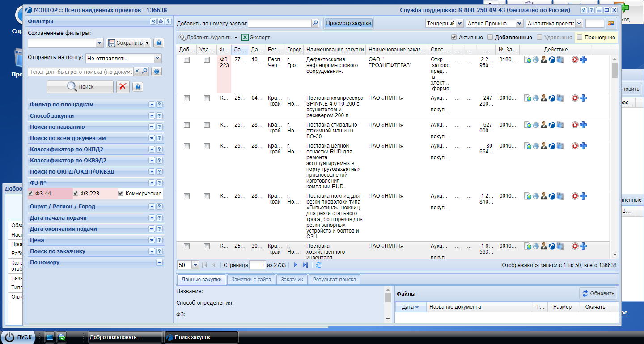This screenshot has width=644, height=344.
Task: Expand the Классификатор по ОКПД2 filter section
Action: click(x=152, y=149)
